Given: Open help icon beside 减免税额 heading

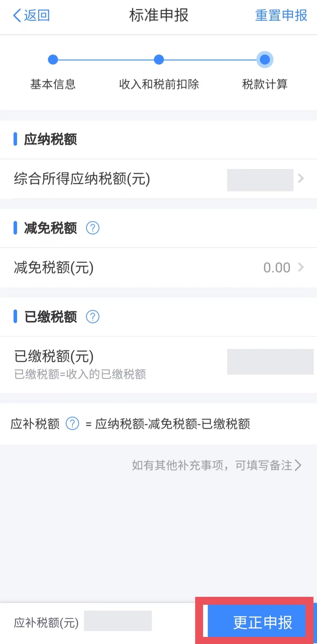Looking at the screenshot, I should (x=93, y=228).
